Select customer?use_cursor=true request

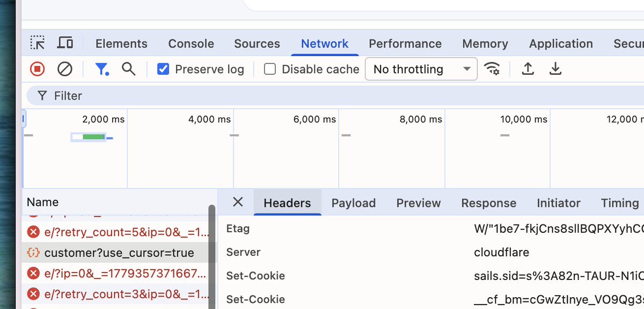click(119, 253)
